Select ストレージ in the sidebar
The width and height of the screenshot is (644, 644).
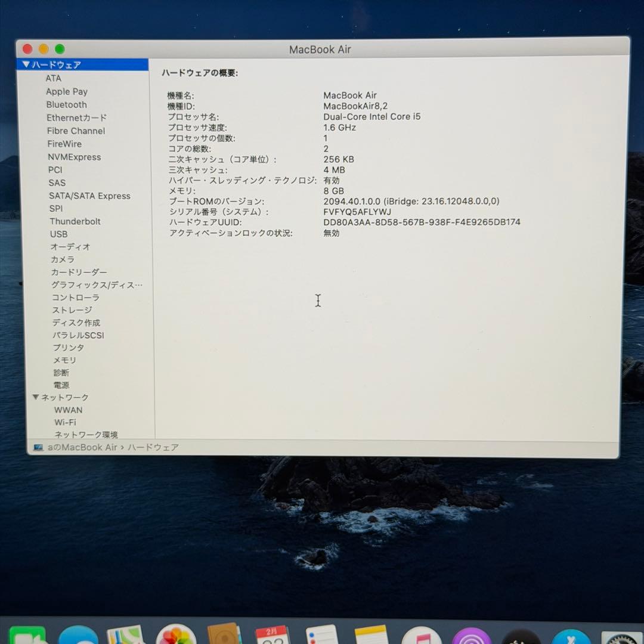[72, 310]
